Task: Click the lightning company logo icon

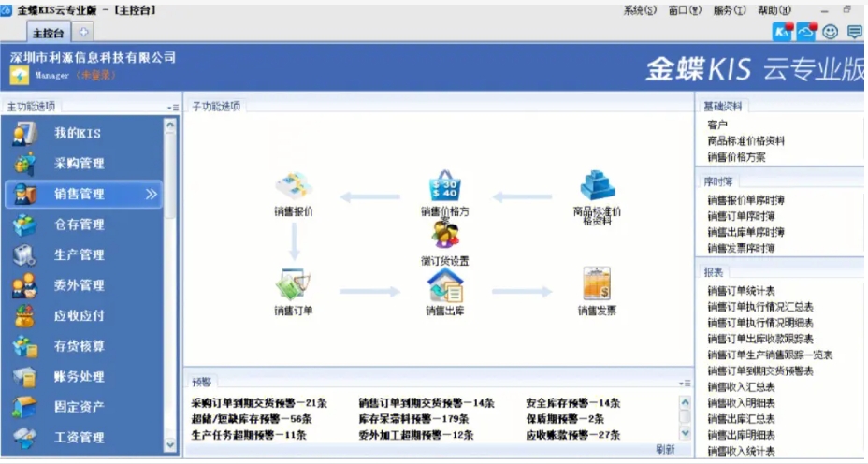Action: 20,76
